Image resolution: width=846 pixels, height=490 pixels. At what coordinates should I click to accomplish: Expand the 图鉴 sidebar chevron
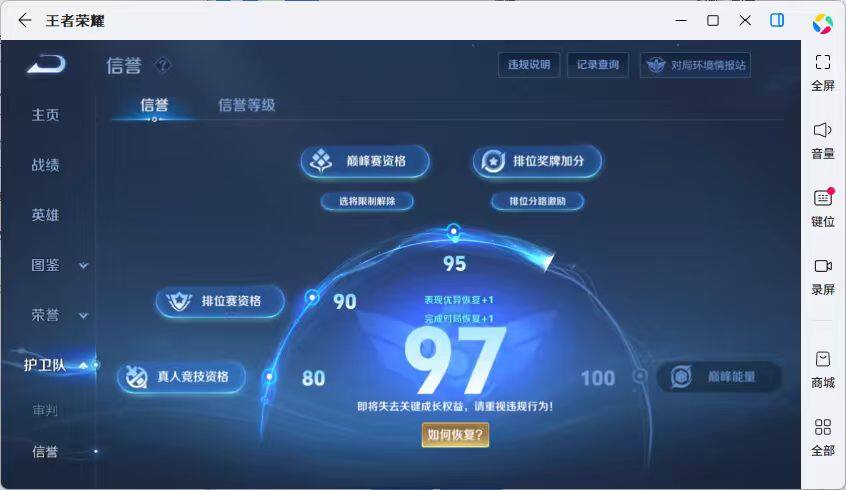point(83,266)
